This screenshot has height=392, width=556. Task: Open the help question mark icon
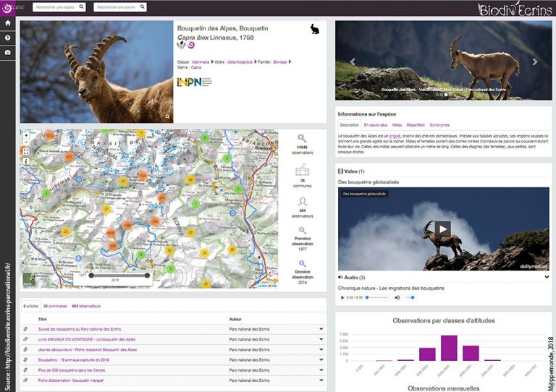coord(7,38)
